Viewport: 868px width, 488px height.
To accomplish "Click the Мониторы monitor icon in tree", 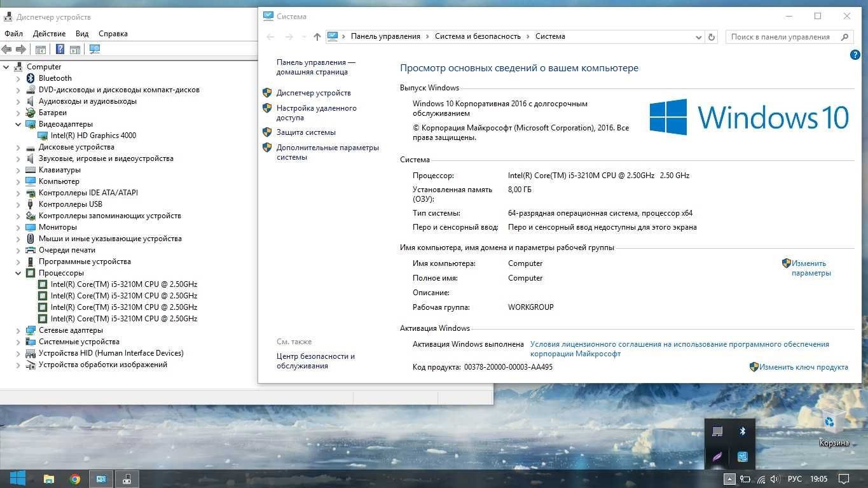I will 31,227.
